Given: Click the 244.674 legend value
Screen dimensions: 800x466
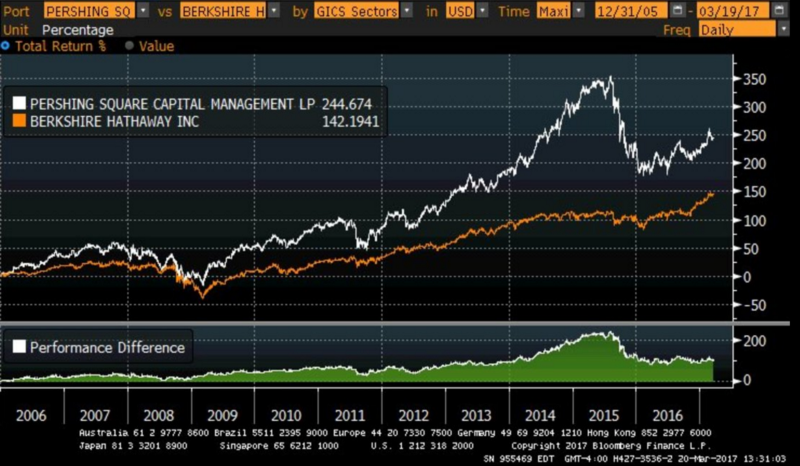Looking at the screenshot, I should coord(347,104).
